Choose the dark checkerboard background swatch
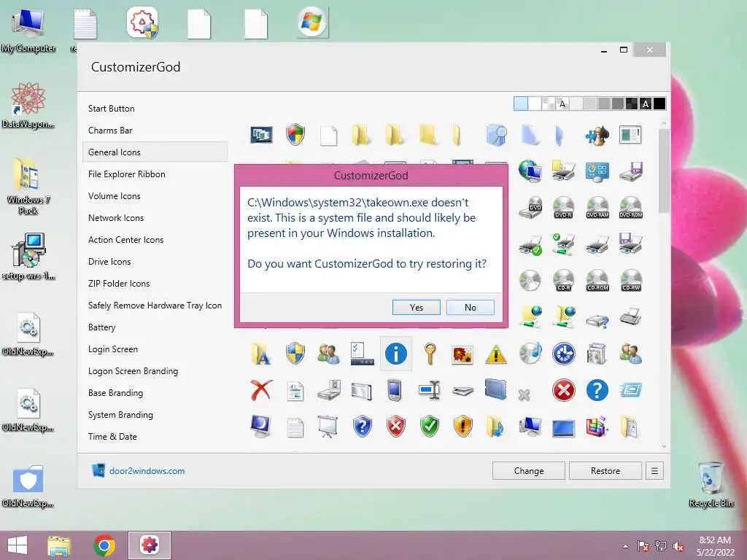The width and height of the screenshot is (747, 560). click(632, 104)
